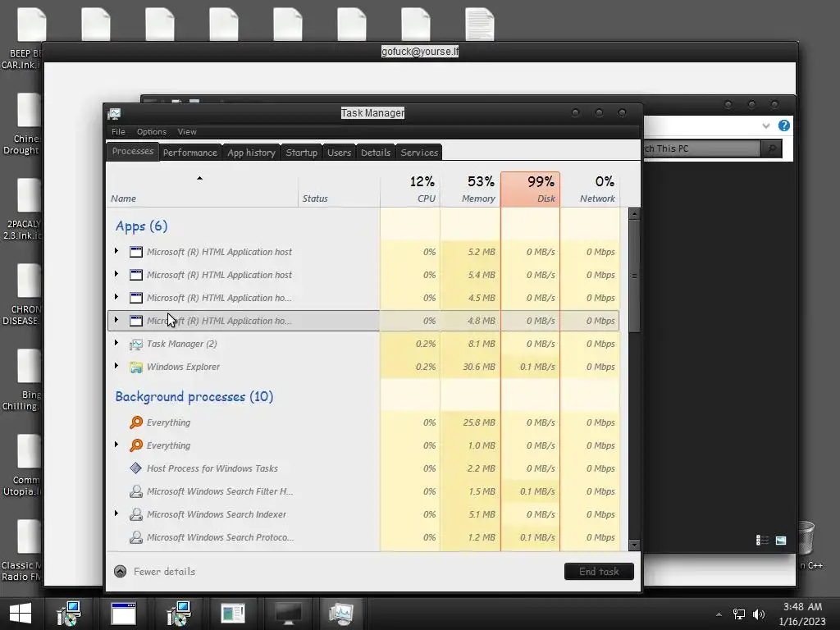The height and width of the screenshot is (630, 840).
Task: Expand the 4.5 MB HTML Application host row
Action: 116,297
